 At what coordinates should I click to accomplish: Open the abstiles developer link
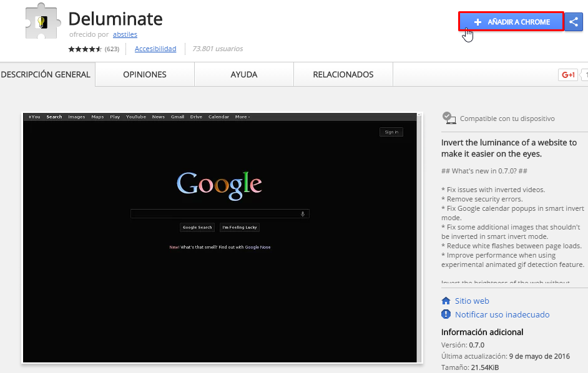[125, 34]
